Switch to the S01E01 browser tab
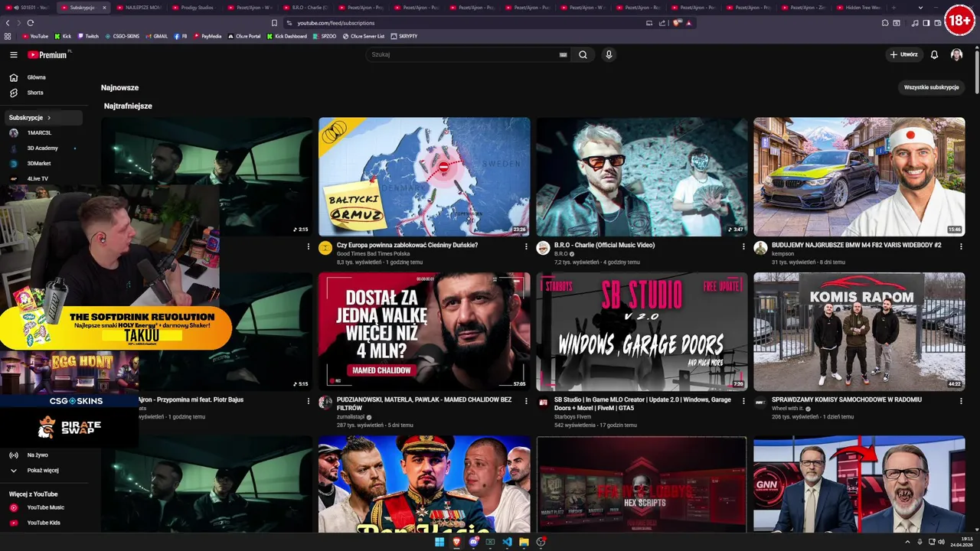980x551 pixels. (x=30, y=7)
